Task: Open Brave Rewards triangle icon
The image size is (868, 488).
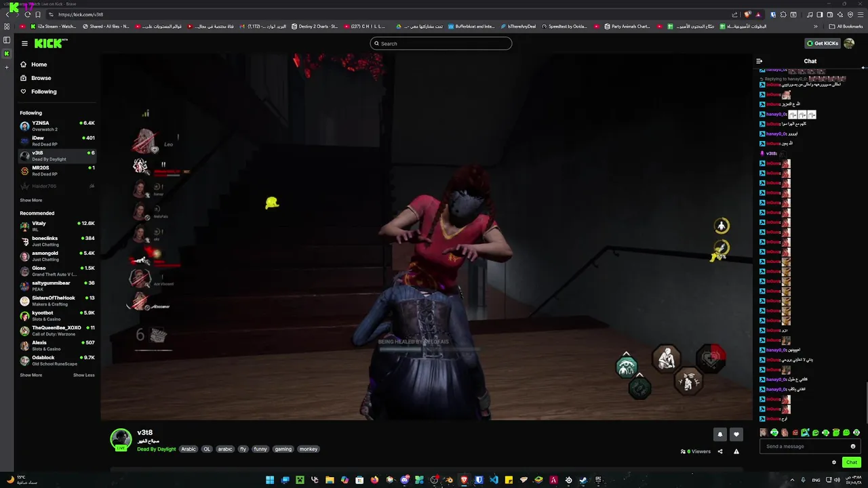Action: [758, 14]
